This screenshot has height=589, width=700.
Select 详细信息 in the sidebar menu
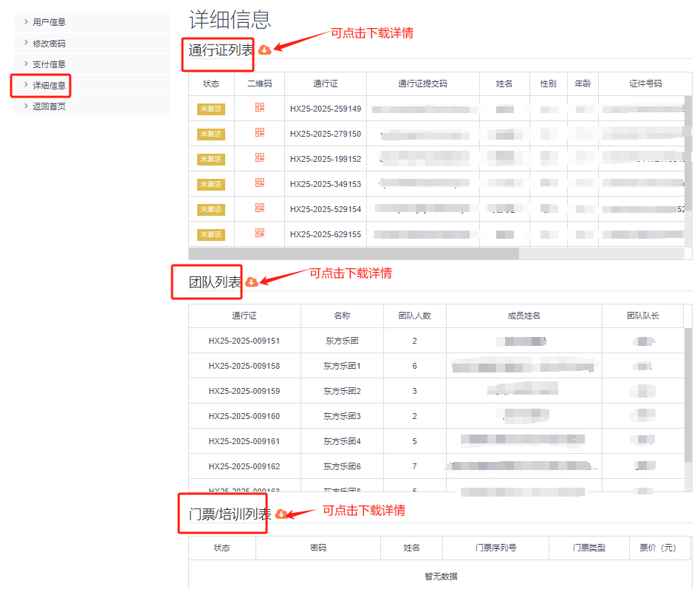[x=49, y=86]
